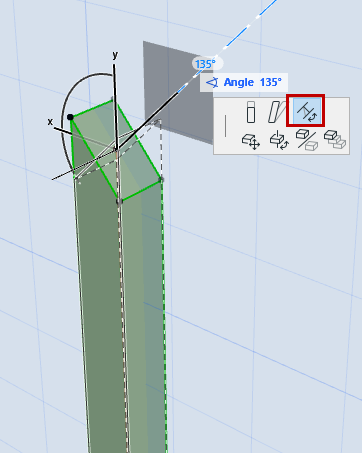Click the Angle label in the tracker

(x=239, y=82)
